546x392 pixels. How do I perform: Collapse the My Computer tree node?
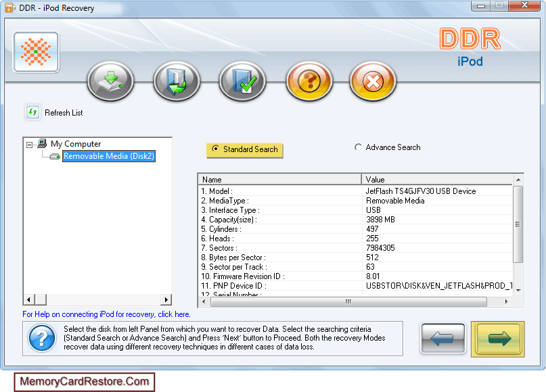click(30, 145)
